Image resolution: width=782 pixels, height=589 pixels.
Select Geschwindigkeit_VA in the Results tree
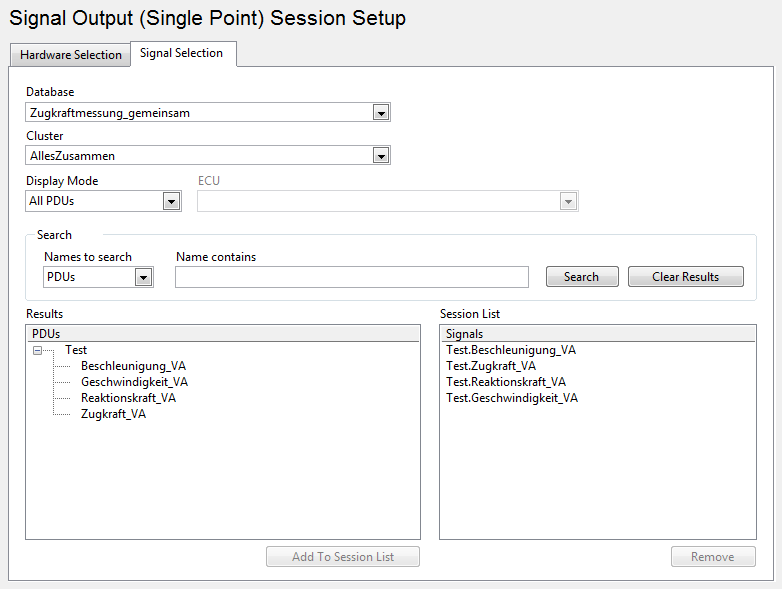tap(134, 382)
